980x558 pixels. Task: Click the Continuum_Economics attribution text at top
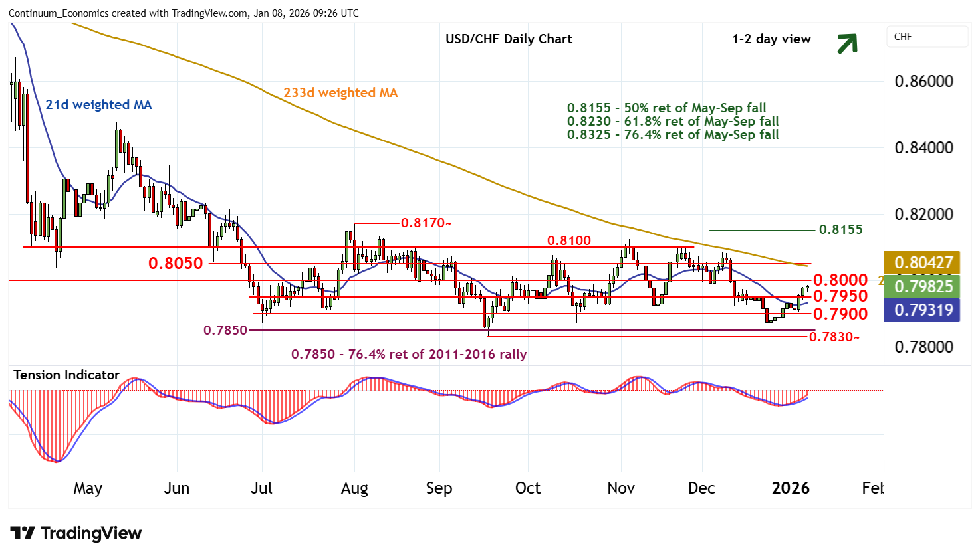point(184,13)
